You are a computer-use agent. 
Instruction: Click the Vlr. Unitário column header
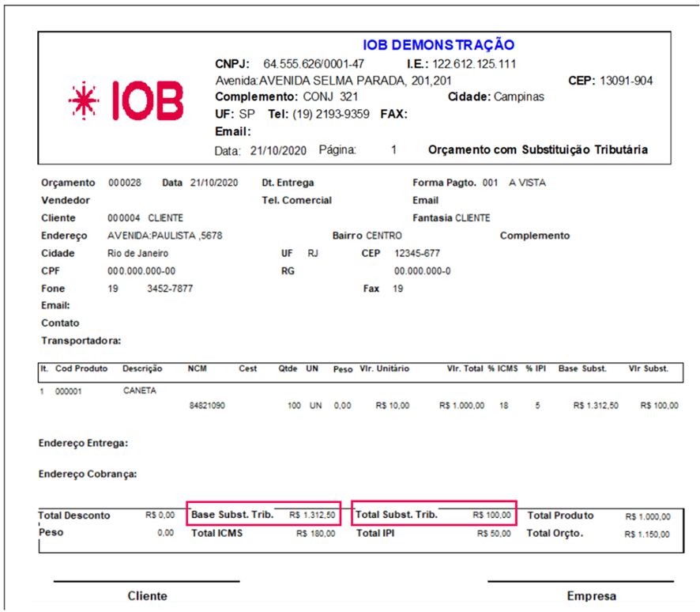pos(384,369)
